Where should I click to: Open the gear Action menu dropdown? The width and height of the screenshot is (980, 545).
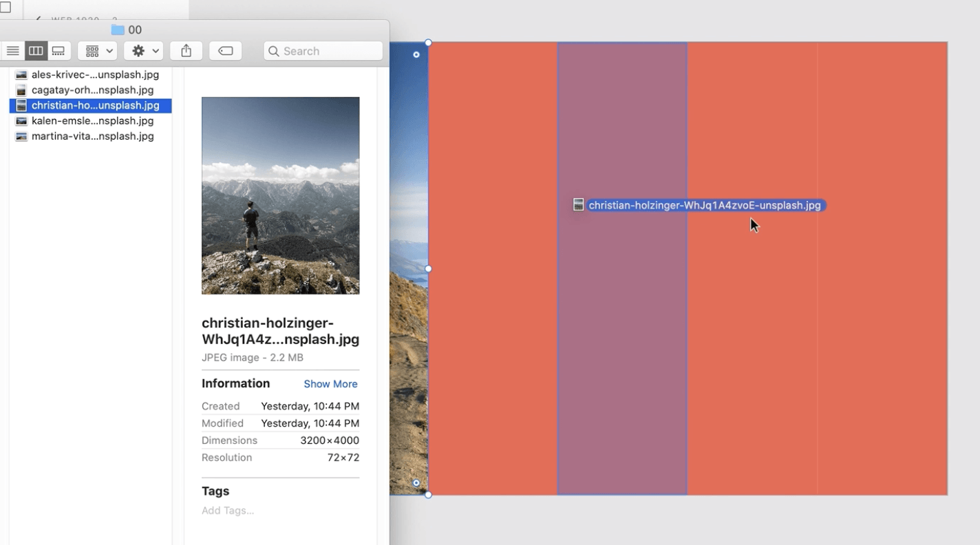tap(143, 51)
